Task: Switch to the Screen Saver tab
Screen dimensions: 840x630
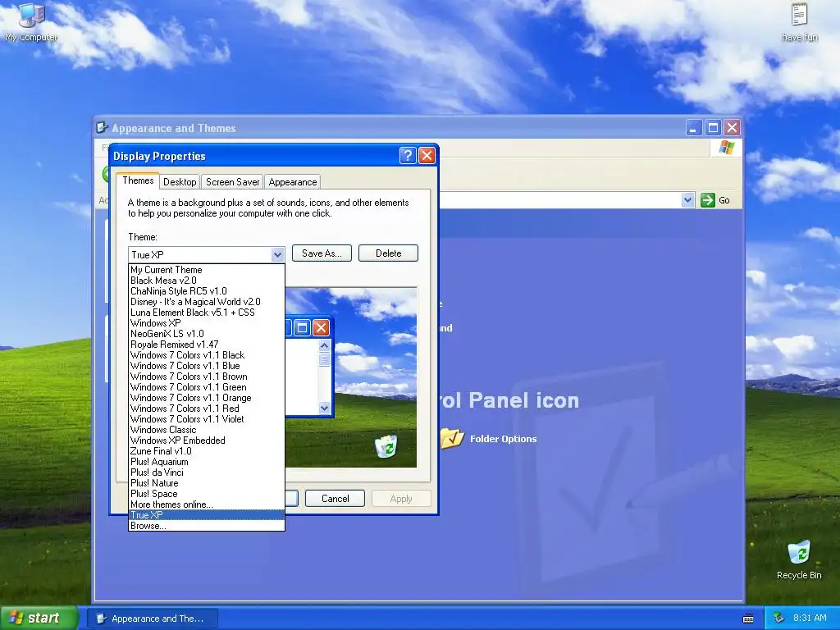Action: 232,182
